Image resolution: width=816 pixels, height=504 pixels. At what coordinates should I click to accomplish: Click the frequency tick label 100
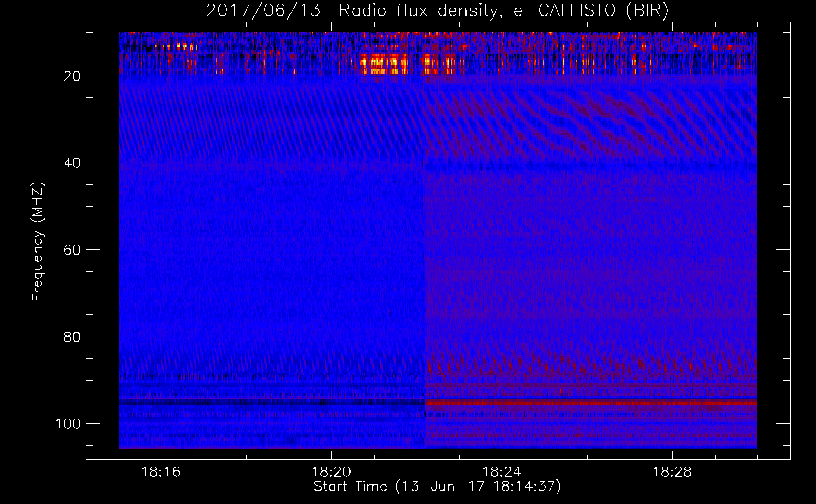click(x=68, y=424)
